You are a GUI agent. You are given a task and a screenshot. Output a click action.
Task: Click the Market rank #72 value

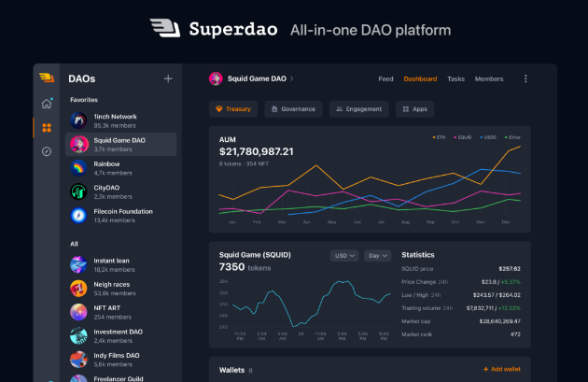click(515, 334)
